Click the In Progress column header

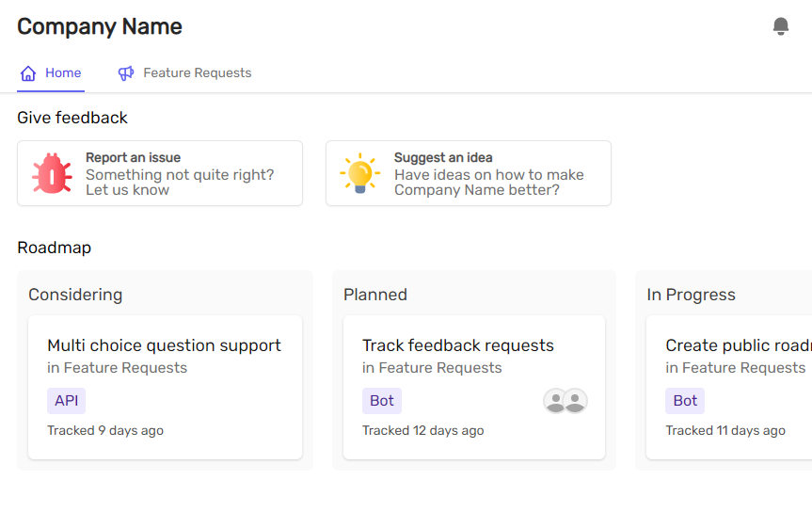(x=691, y=295)
